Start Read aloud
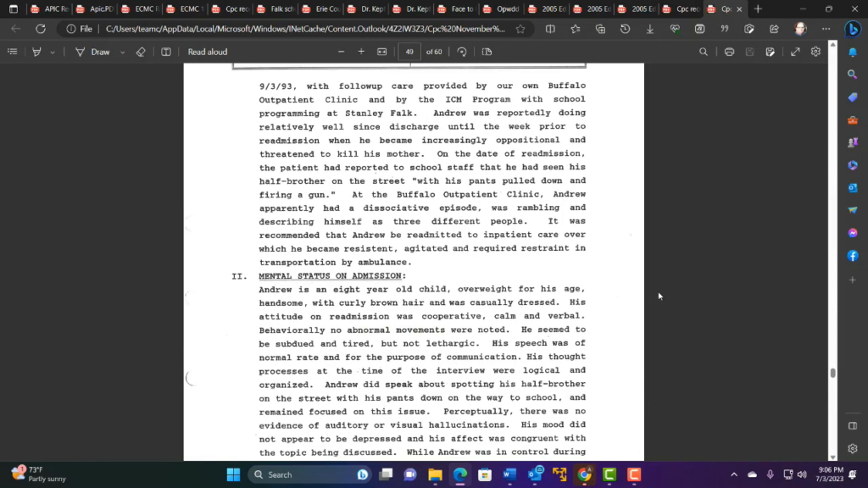Image resolution: width=868 pixels, height=488 pixels. [208, 52]
